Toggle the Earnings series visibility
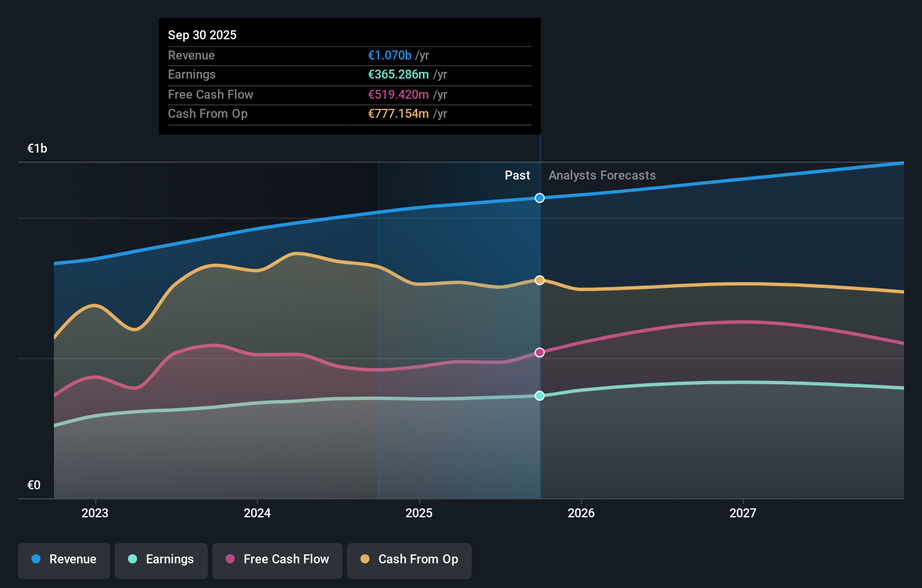922x588 pixels. (x=161, y=559)
